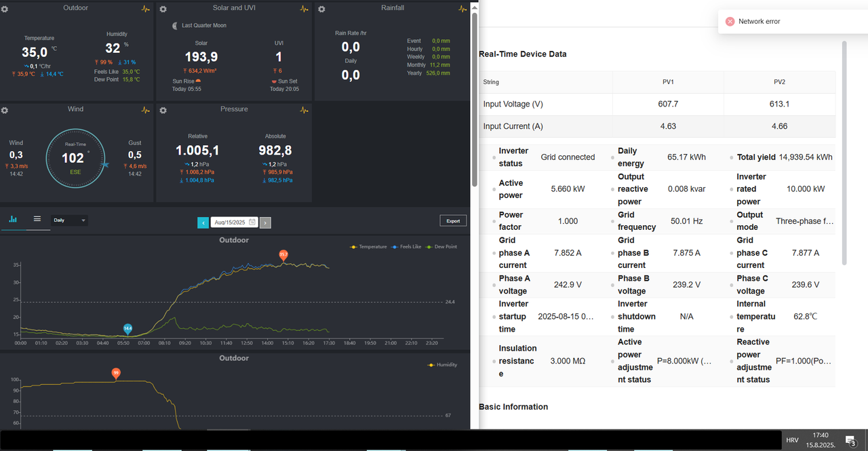Click the Monthly rainfall 11,2 mm value
This screenshot has height=451, width=868.
click(440, 65)
